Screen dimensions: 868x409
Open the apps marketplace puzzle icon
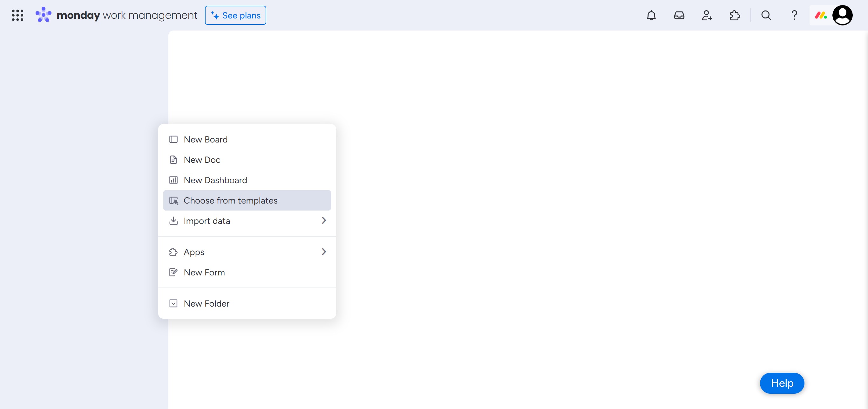735,15
